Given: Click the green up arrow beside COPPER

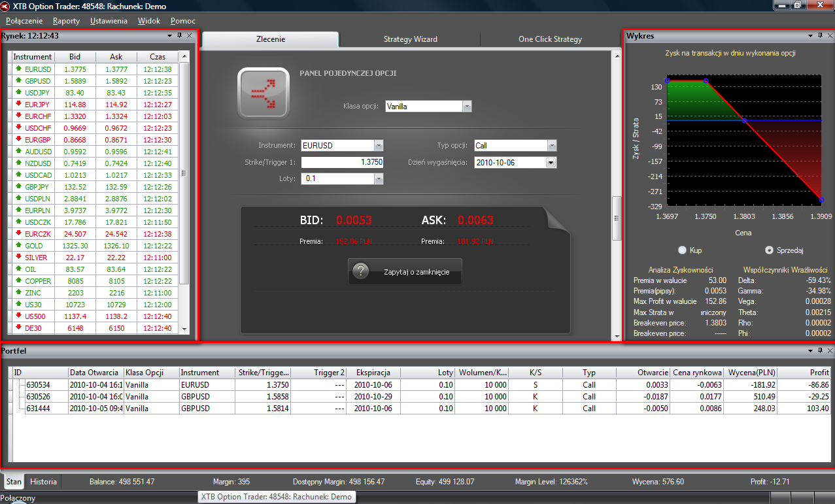Looking at the screenshot, I should (18, 280).
